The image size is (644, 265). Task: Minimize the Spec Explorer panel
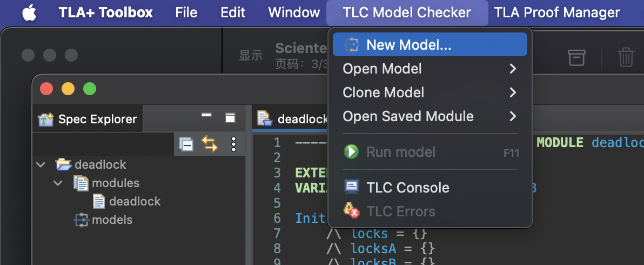point(206,115)
